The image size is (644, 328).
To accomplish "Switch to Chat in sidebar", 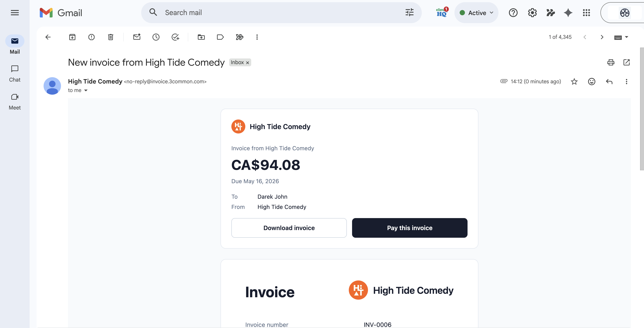I will (15, 73).
